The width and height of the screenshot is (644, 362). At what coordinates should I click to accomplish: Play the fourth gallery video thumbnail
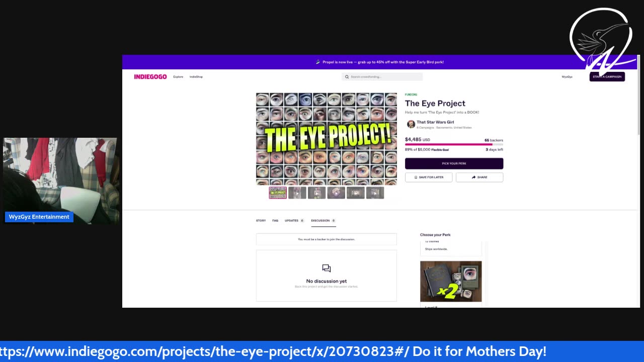click(x=336, y=193)
